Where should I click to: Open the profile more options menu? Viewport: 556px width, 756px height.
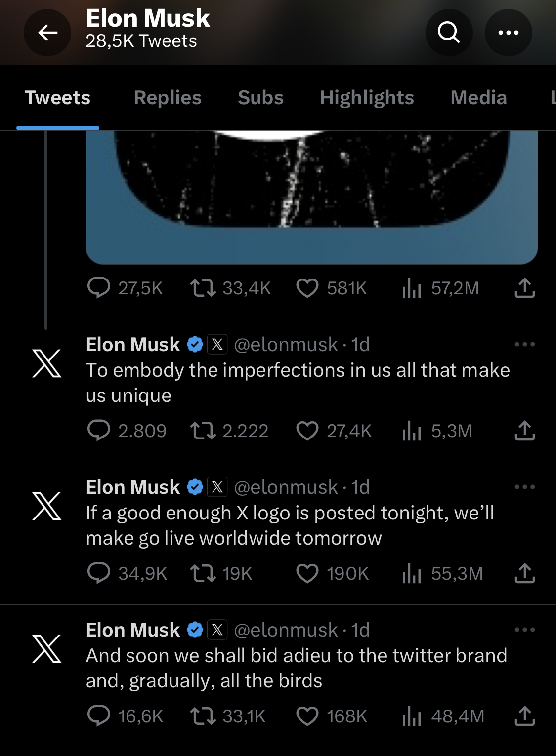pyautogui.click(x=508, y=33)
